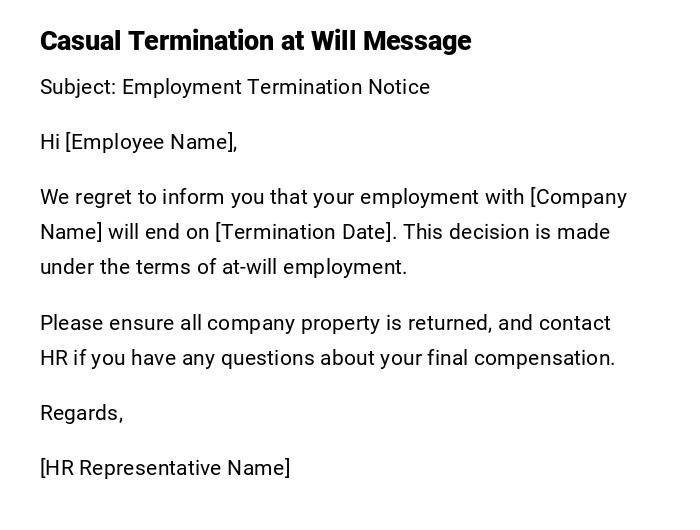The height and width of the screenshot is (530, 700).
Task: Click "Employment Termination Notice" in the subject line
Action: coord(276,87)
